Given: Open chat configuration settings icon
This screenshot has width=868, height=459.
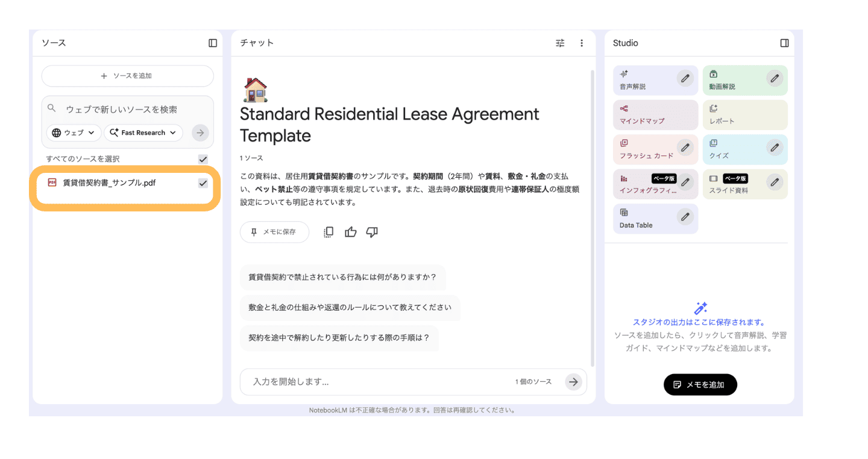Looking at the screenshot, I should click(x=560, y=43).
